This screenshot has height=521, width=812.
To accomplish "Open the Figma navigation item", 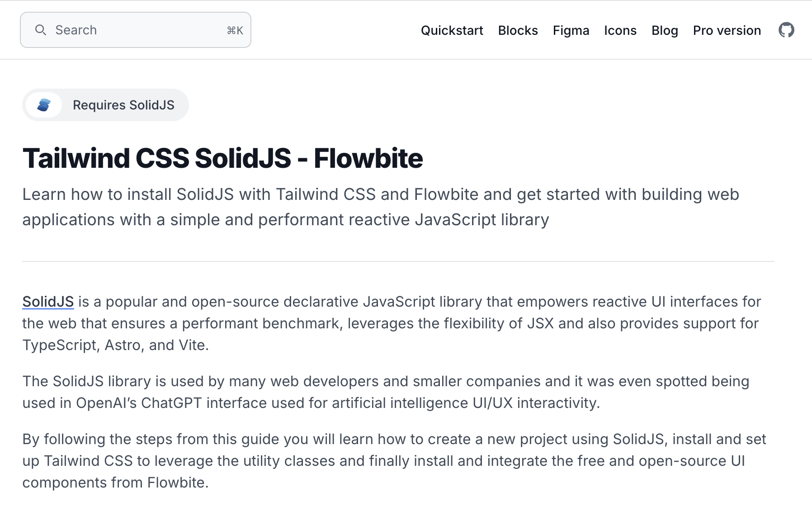I will (x=571, y=30).
